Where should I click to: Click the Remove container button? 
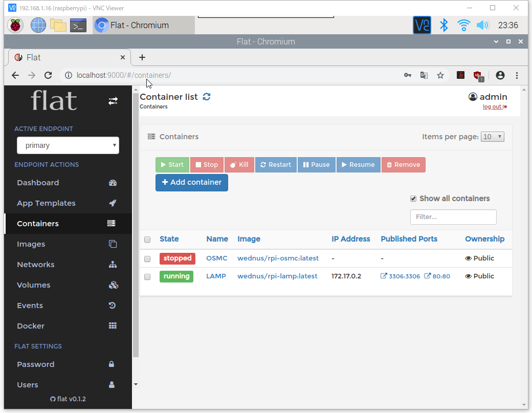pyautogui.click(x=404, y=165)
